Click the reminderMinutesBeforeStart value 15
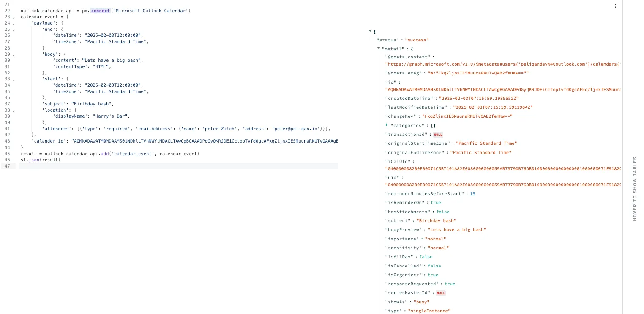Image resolution: width=644 pixels, height=314 pixels. 472,194
